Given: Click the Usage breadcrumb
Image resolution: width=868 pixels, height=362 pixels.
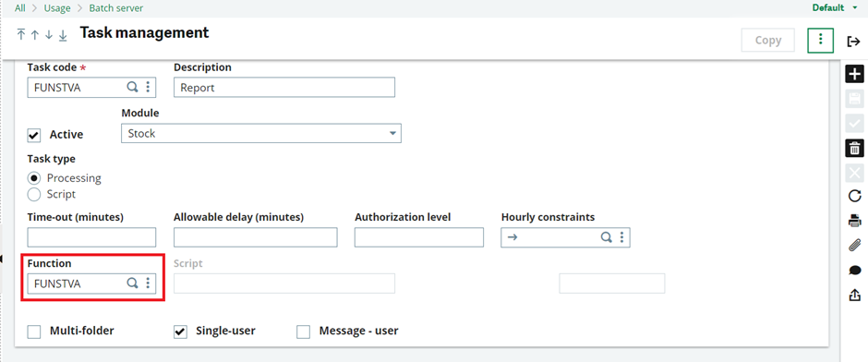Looking at the screenshot, I should point(57,8).
